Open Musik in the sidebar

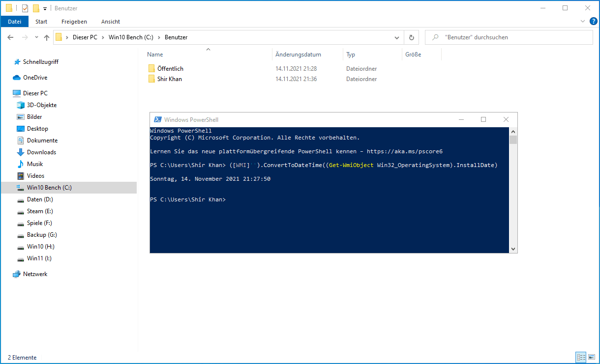click(35, 164)
